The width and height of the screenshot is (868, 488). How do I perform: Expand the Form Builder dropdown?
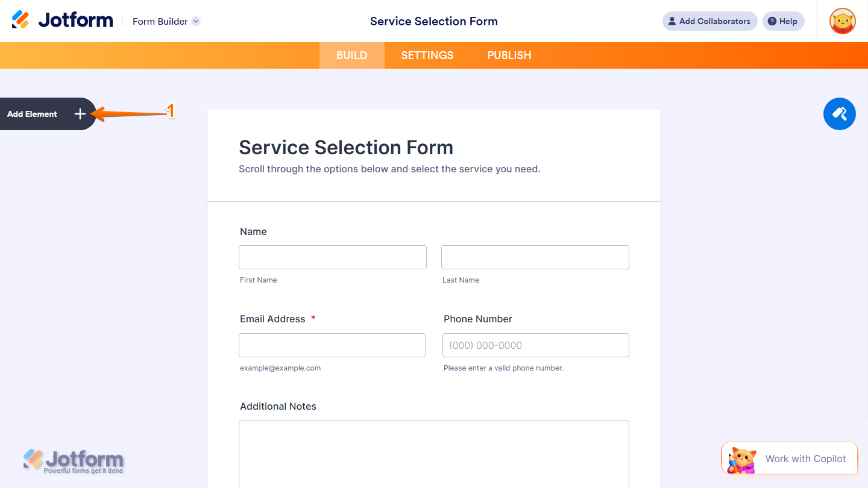(x=196, y=21)
